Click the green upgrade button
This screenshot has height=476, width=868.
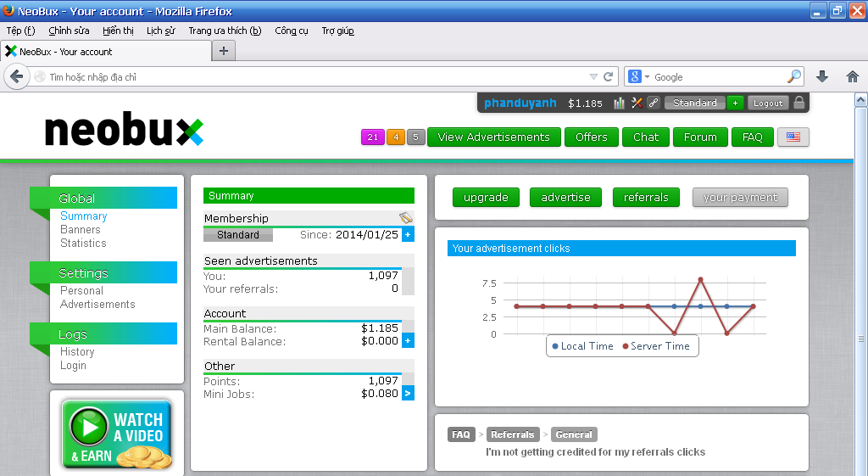(x=486, y=197)
